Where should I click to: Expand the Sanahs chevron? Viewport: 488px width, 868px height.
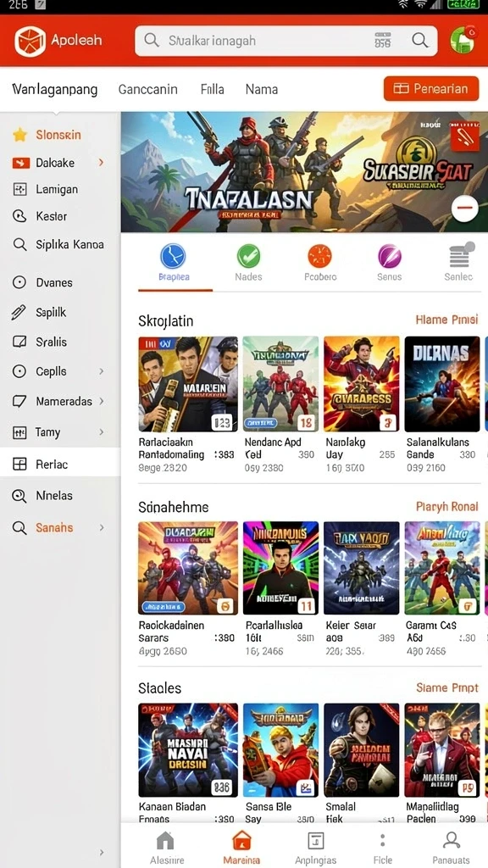pyautogui.click(x=102, y=527)
